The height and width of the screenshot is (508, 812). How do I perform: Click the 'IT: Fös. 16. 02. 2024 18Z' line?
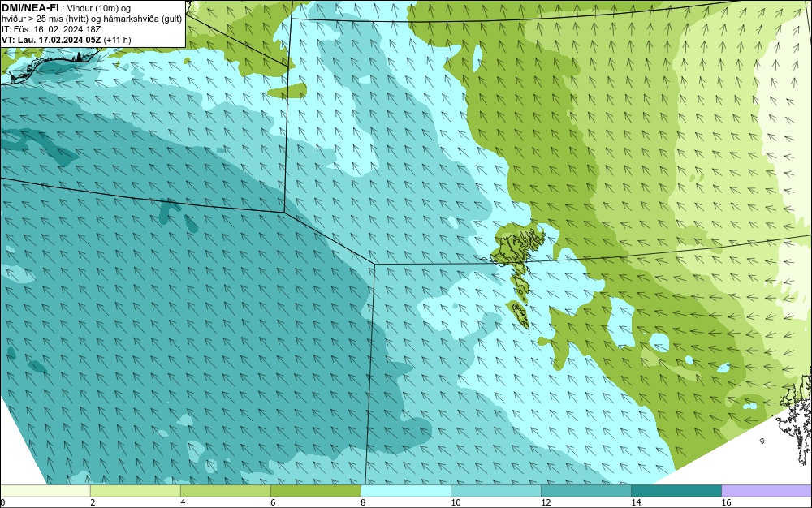(x=51, y=29)
